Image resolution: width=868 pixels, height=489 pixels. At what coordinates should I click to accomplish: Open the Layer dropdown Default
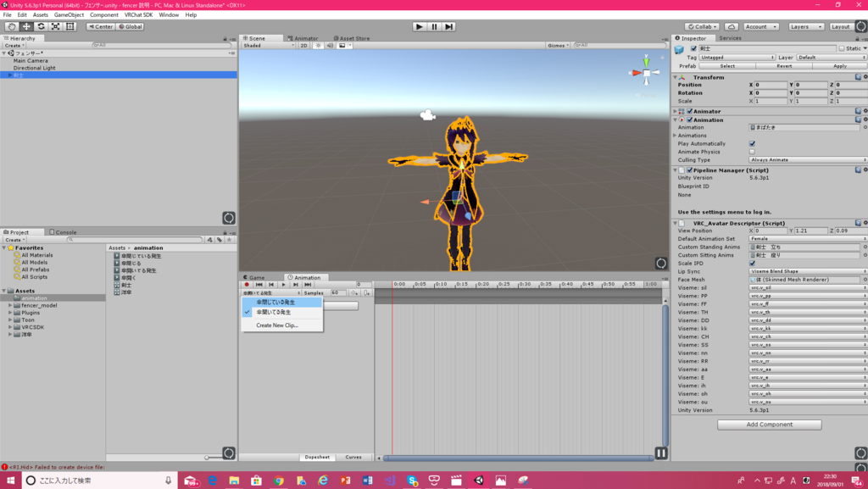831,58
